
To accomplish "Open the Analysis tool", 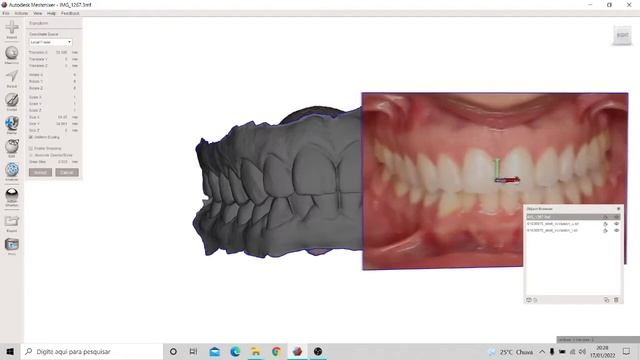I will tap(12, 170).
